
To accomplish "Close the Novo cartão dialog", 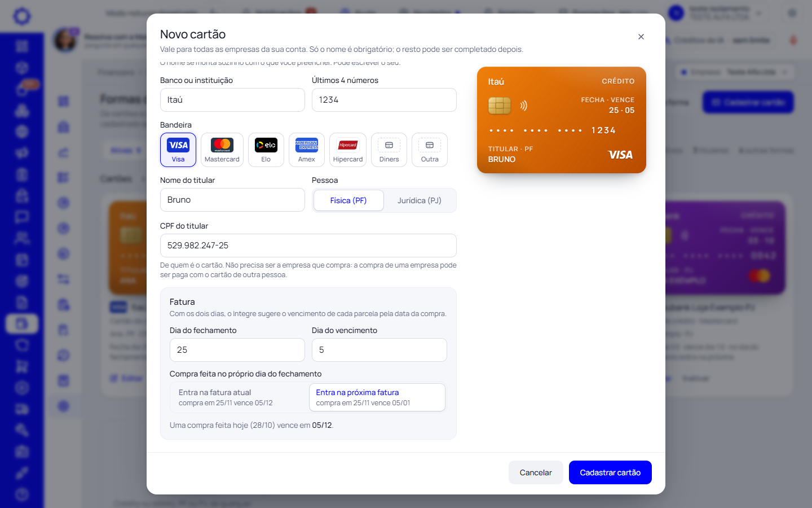I will click(641, 37).
